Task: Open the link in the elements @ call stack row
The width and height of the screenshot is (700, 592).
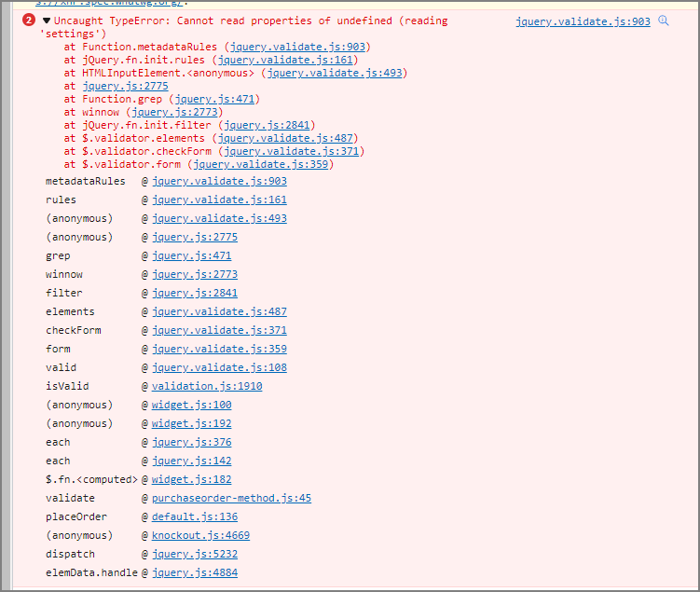Action: pos(219,311)
